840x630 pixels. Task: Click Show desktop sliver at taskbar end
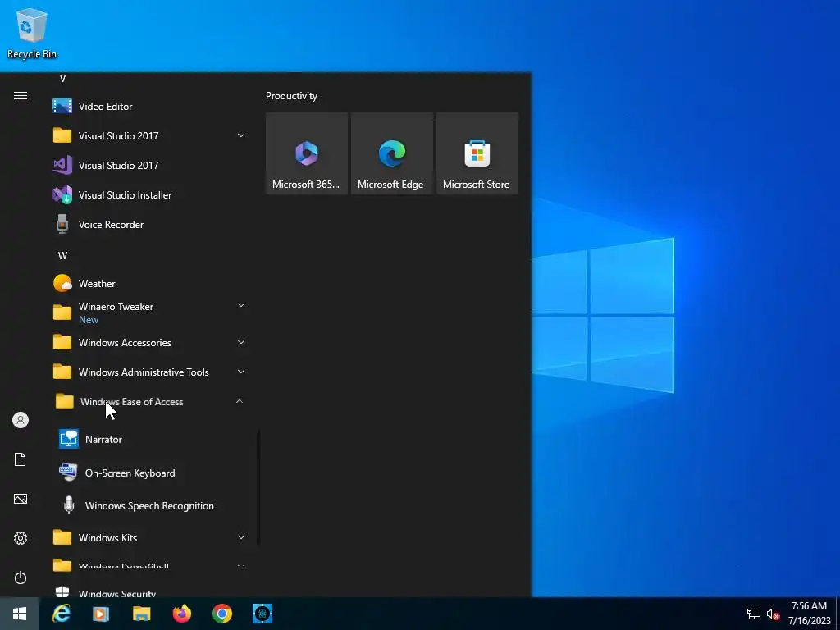pyautogui.click(x=838, y=614)
